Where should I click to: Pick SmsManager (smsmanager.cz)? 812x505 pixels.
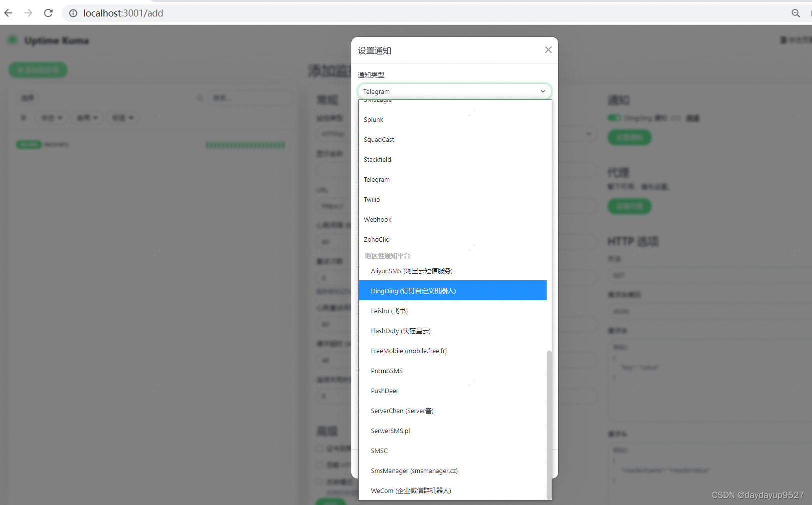pyautogui.click(x=452, y=471)
